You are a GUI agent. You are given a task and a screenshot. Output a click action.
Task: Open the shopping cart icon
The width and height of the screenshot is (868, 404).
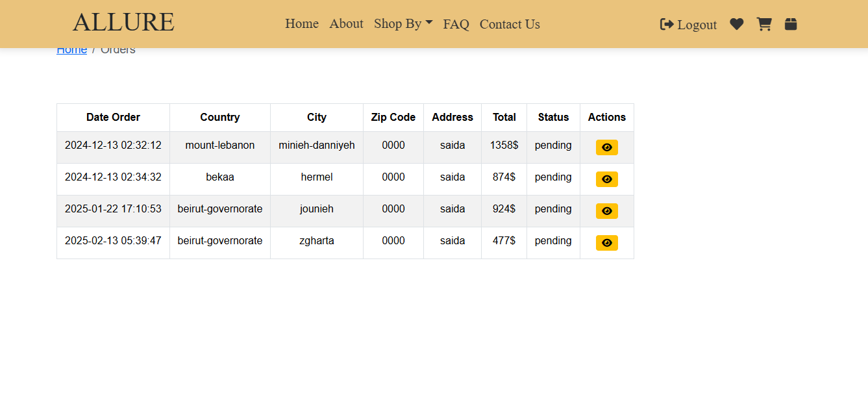point(763,25)
